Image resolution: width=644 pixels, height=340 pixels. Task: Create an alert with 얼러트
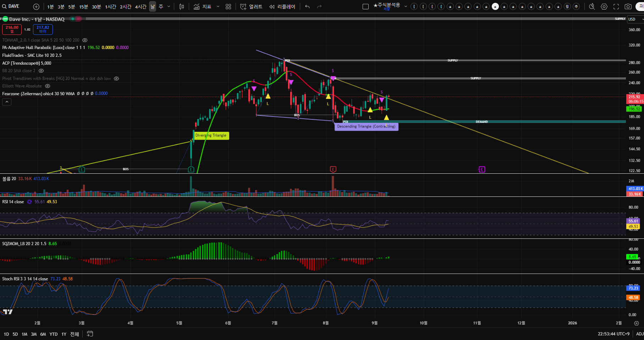point(251,7)
